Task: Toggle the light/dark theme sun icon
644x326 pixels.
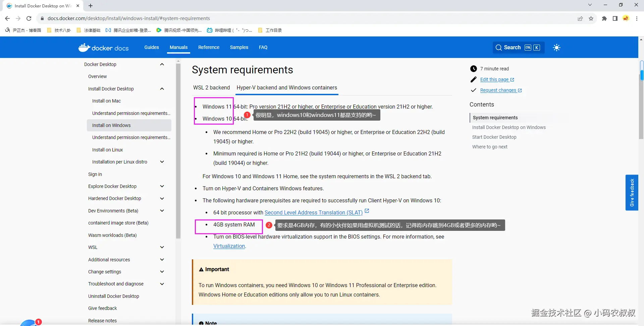Action: [557, 48]
